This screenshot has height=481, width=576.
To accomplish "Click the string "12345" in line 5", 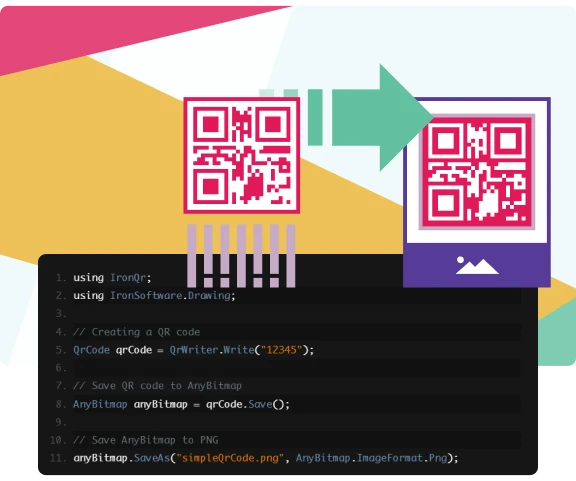I will (281, 350).
